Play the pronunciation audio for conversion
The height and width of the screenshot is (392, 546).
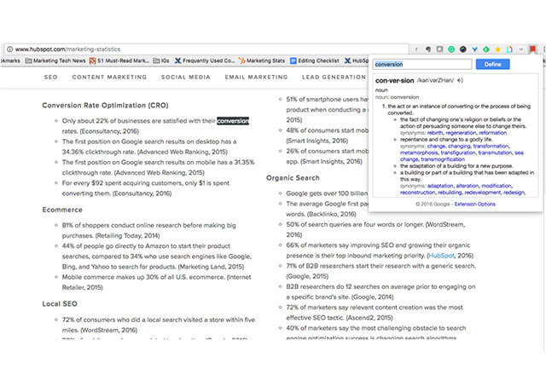point(460,81)
